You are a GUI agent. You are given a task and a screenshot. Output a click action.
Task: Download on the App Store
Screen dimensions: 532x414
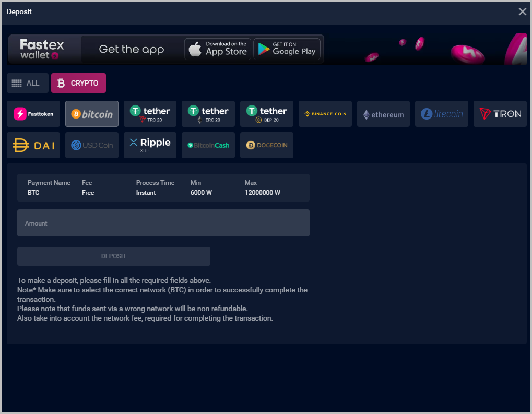218,49
